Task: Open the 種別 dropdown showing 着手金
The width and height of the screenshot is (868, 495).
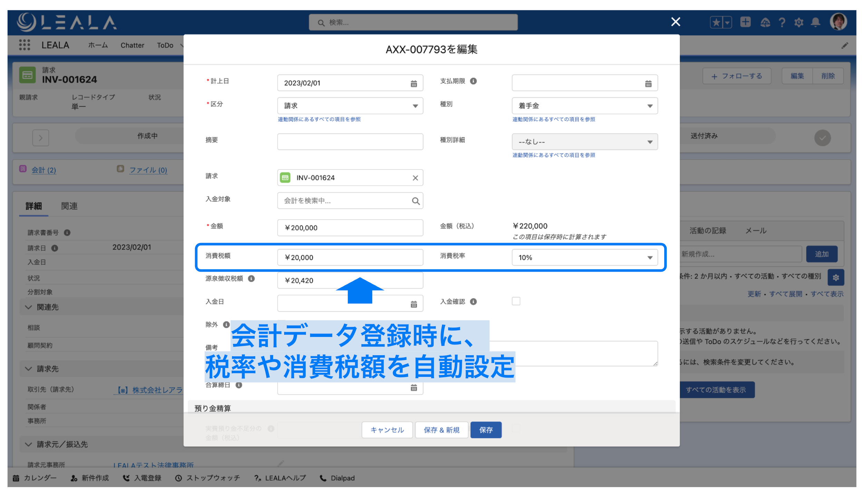Action: [x=585, y=106]
